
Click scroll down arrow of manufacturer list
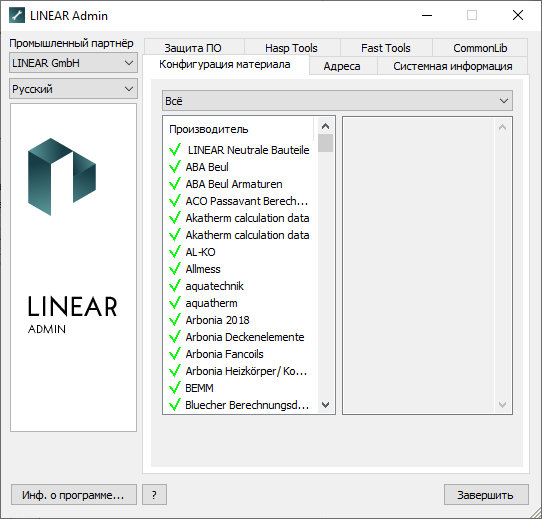coord(325,405)
